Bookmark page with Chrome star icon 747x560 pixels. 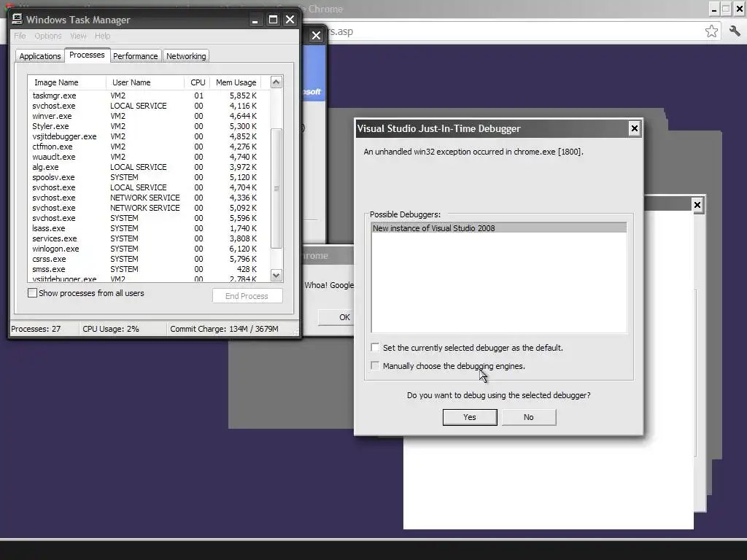tap(711, 31)
